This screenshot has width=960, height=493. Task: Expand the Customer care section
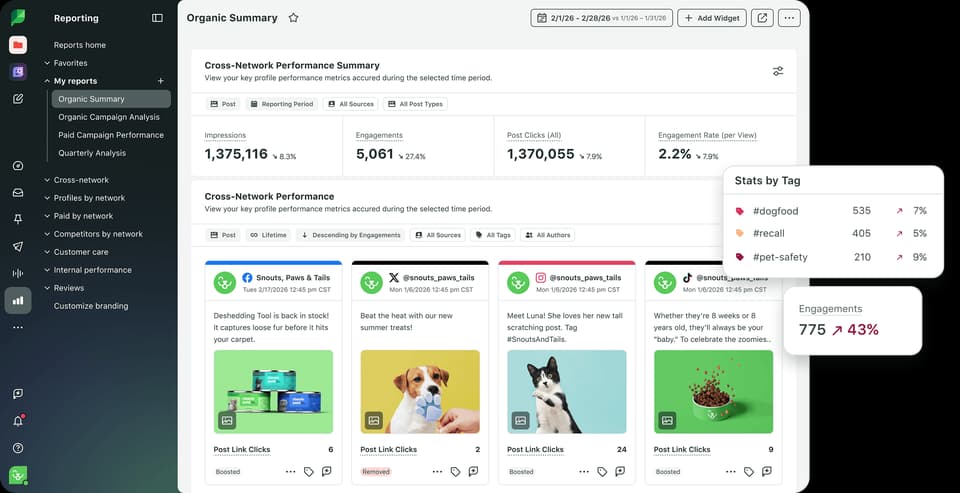(x=76, y=252)
